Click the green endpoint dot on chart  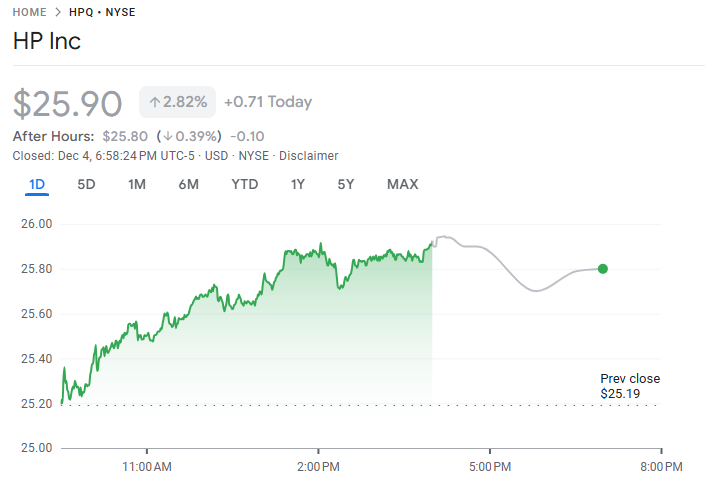tap(602, 268)
